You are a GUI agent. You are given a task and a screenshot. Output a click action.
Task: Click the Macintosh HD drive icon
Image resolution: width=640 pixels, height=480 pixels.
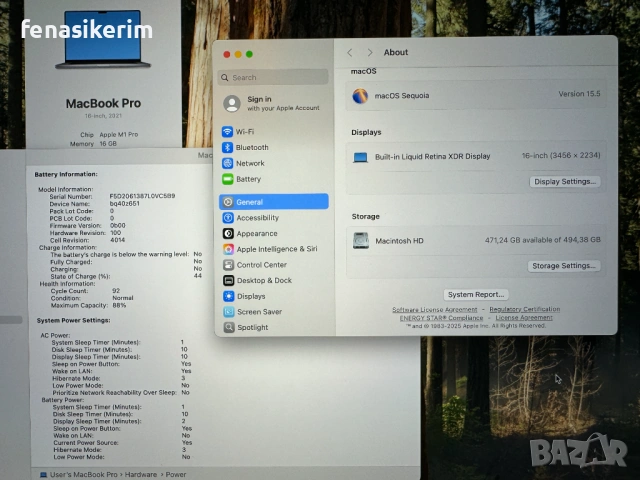coord(361,241)
